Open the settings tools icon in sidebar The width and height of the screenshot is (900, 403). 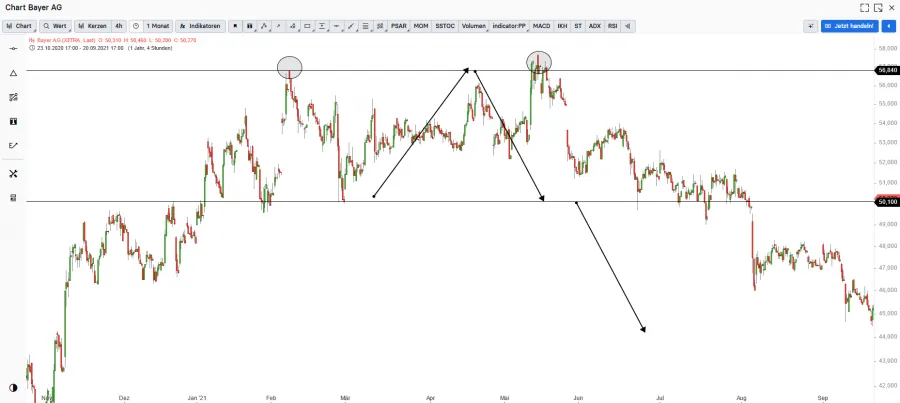[x=13, y=173]
